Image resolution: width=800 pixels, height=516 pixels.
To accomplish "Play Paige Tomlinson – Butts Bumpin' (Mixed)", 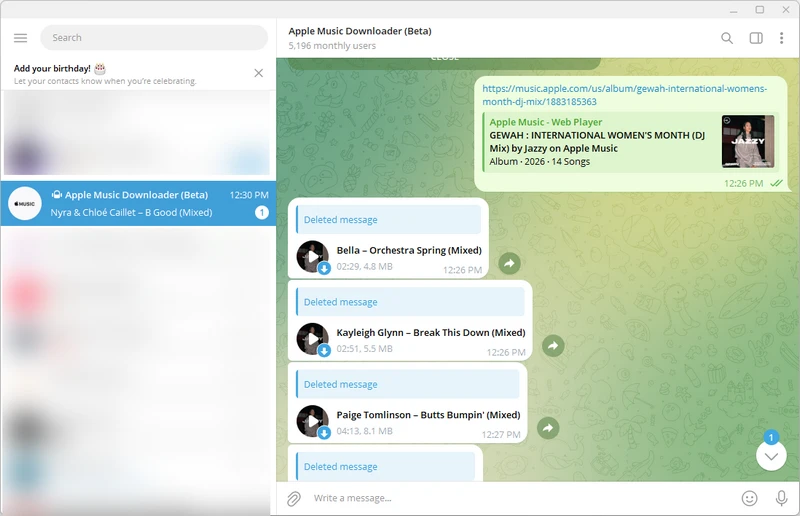I will (x=312, y=421).
